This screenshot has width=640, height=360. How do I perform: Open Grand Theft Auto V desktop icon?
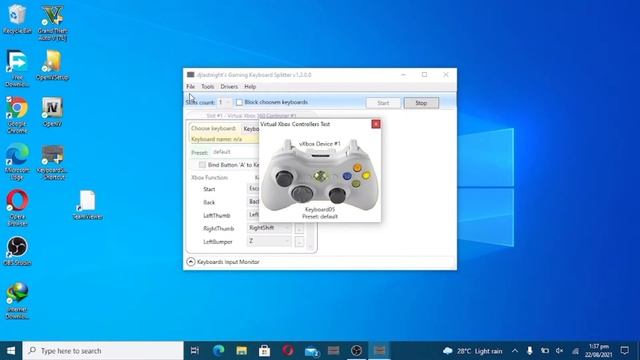click(x=52, y=22)
